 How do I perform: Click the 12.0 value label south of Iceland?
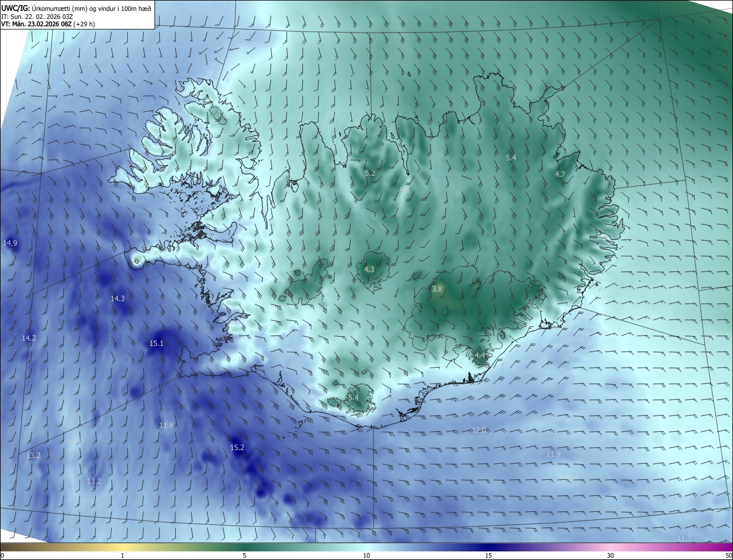coord(479,430)
